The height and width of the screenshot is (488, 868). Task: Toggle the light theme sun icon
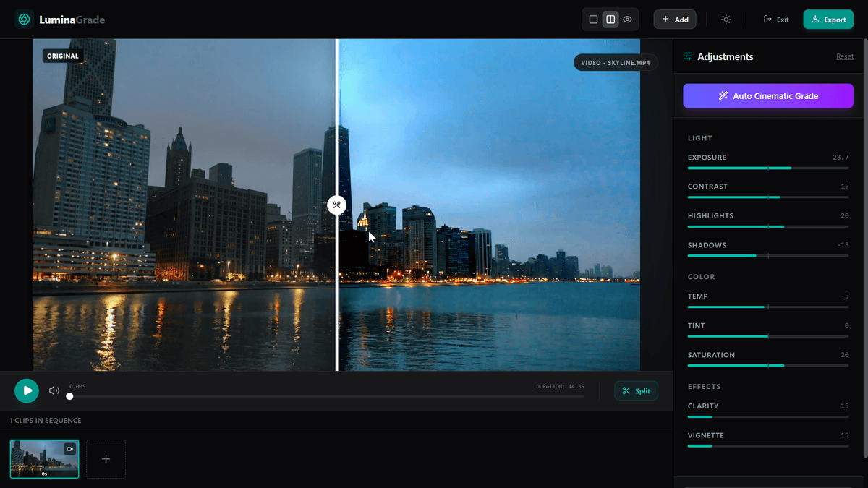pos(726,20)
